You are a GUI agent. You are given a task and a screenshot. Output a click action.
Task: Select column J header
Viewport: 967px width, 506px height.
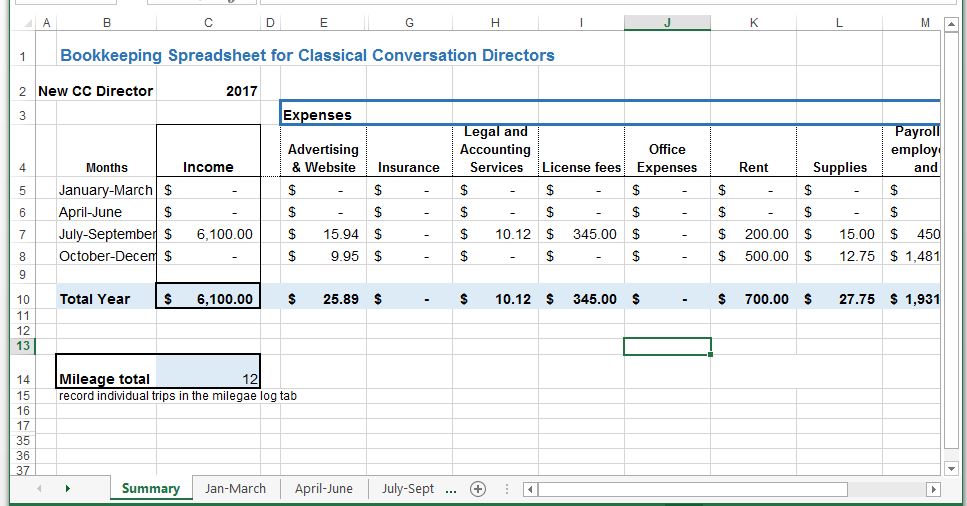(667, 23)
